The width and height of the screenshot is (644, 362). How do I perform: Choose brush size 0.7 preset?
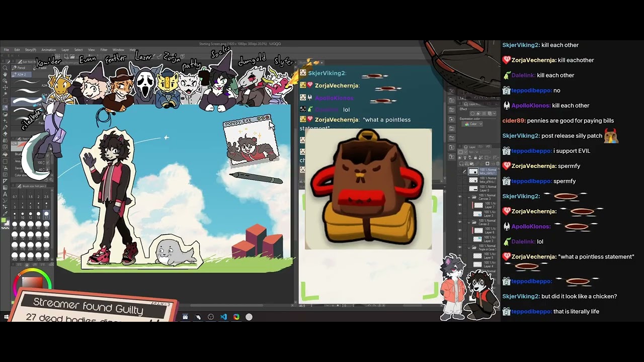tap(15, 196)
